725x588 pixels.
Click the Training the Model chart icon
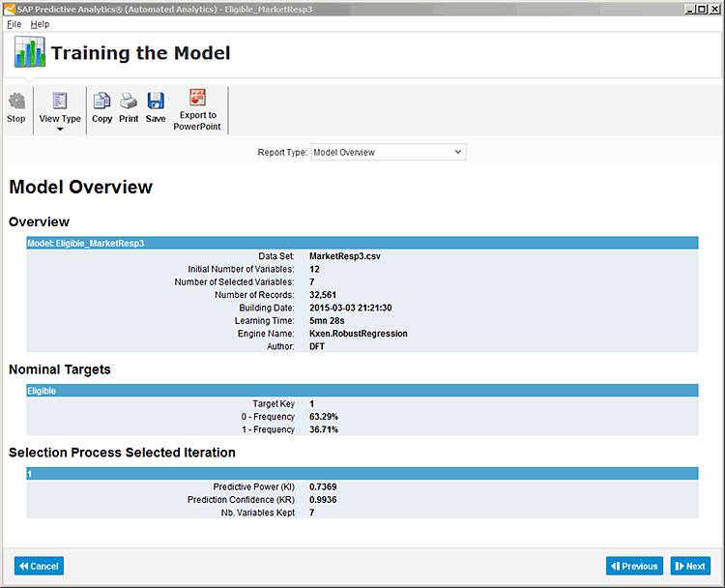pyautogui.click(x=30, y=52)
